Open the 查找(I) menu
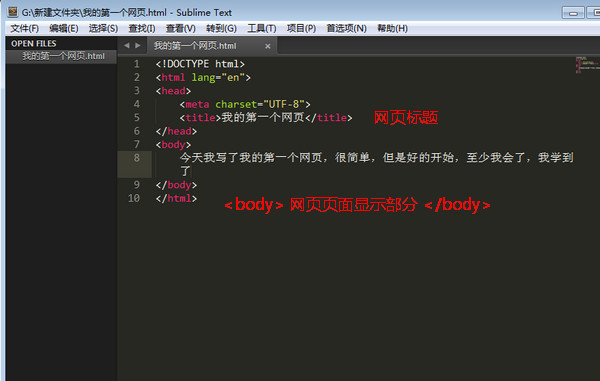 click(x=142, y=28)
